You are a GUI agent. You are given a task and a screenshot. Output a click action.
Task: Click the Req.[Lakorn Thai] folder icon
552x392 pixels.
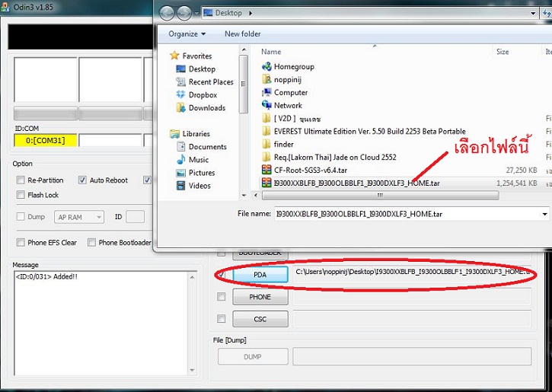point(266,157)
